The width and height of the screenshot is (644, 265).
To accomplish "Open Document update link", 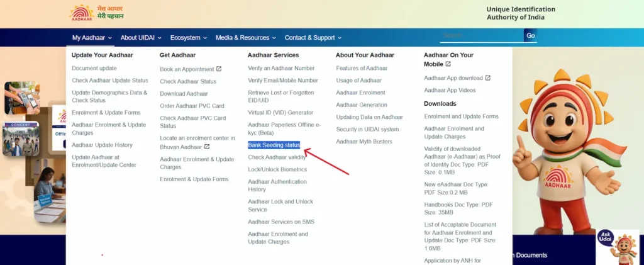I will click(x=94, y=68).
